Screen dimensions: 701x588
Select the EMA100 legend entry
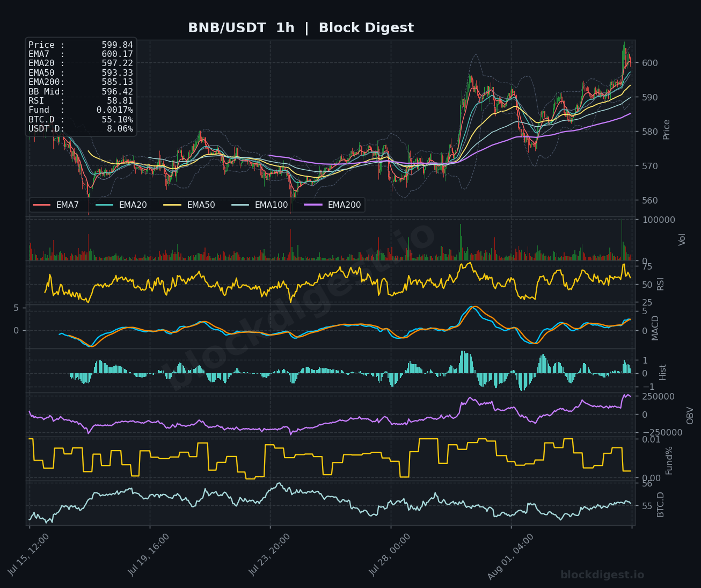coord(259,205)
